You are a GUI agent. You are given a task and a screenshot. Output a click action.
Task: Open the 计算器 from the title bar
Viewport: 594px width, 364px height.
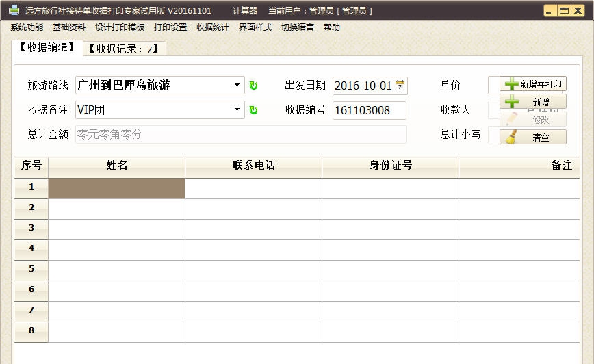[245, 11]
